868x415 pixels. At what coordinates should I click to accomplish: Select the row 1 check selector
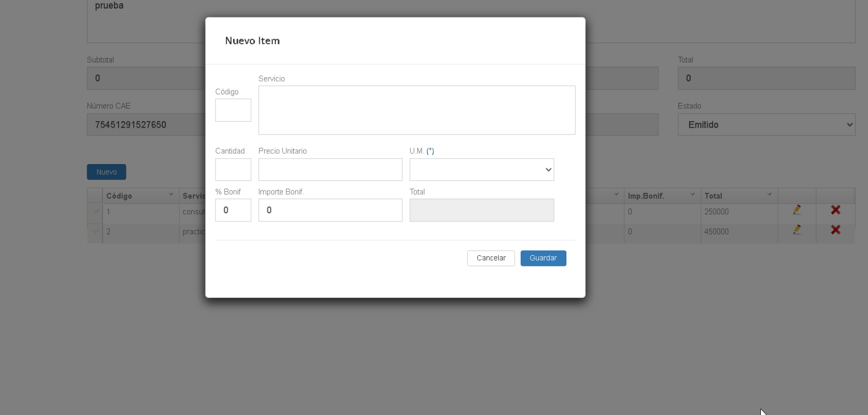95,212
